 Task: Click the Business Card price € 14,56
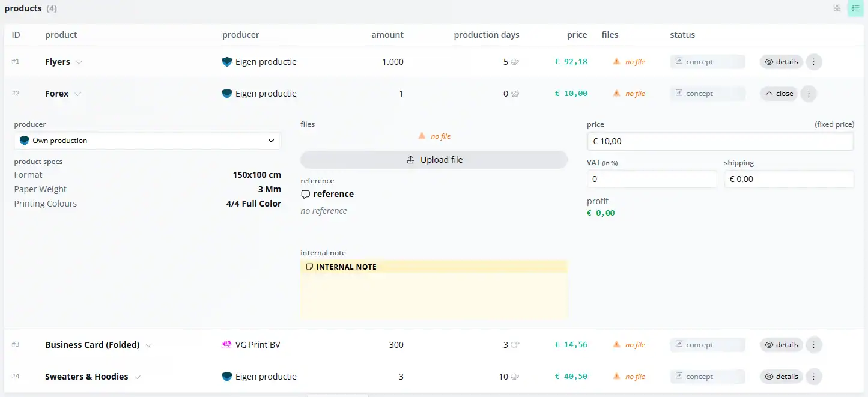tap(571, 345)
